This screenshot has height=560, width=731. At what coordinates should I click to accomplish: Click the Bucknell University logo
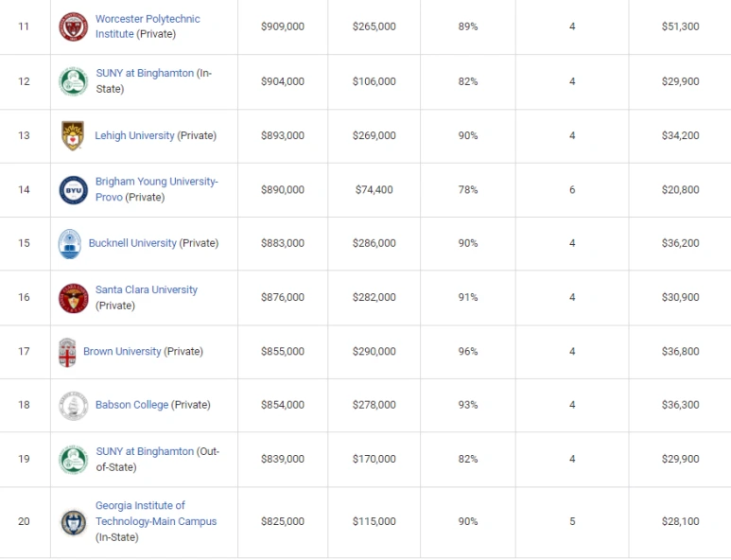point(69,243)
